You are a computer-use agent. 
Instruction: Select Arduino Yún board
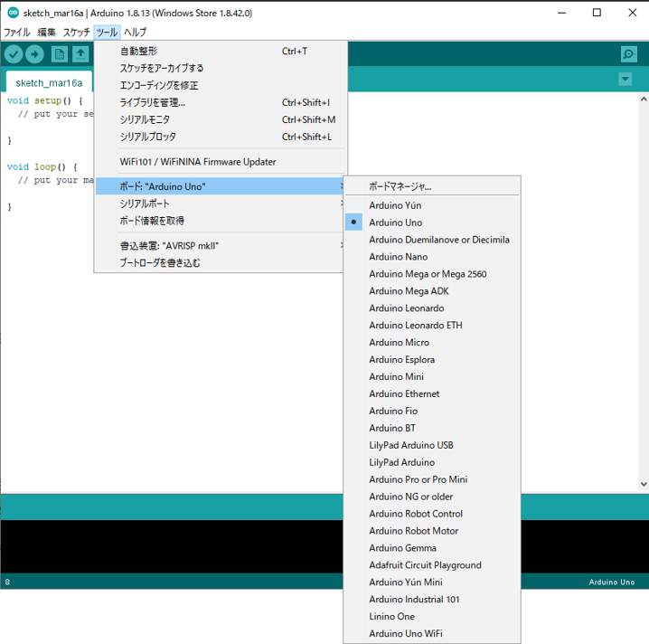432,205
